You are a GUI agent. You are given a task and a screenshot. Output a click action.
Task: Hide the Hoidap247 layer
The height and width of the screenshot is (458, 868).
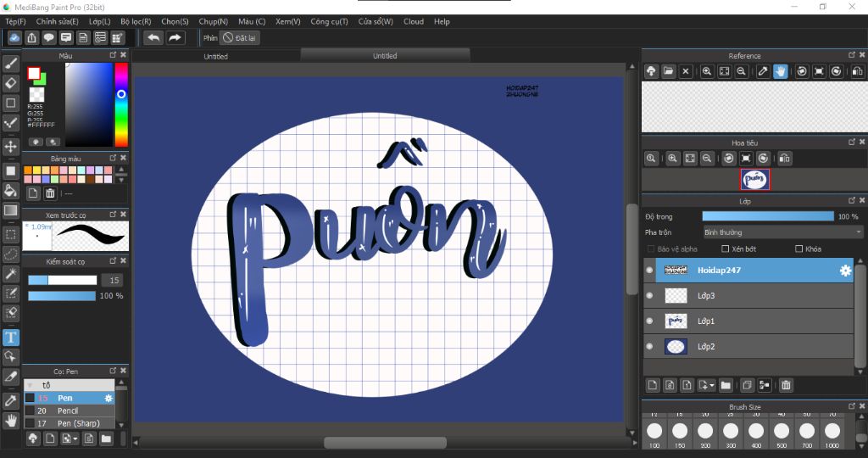(650, 271)
